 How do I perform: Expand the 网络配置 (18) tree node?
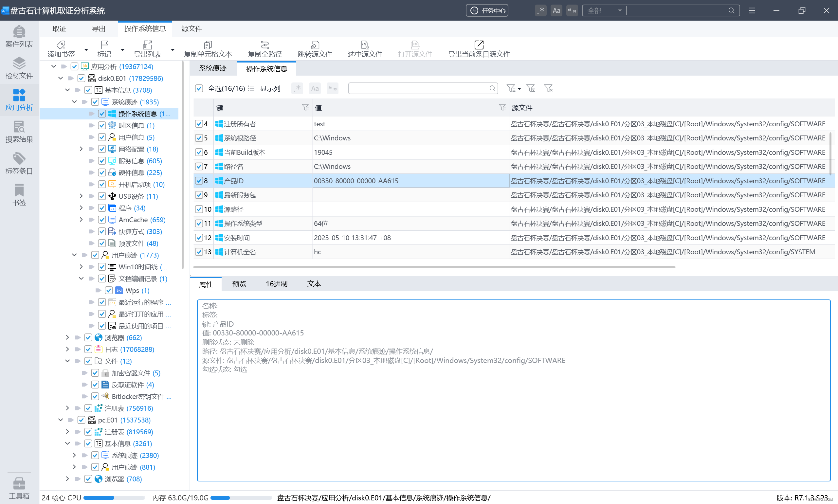pos(81,149)
